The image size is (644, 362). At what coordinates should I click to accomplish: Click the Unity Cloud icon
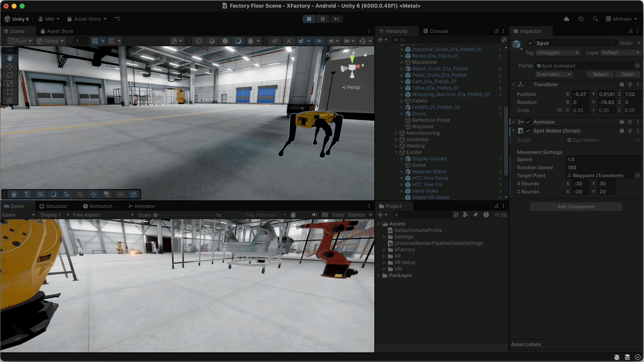[566, 19]
